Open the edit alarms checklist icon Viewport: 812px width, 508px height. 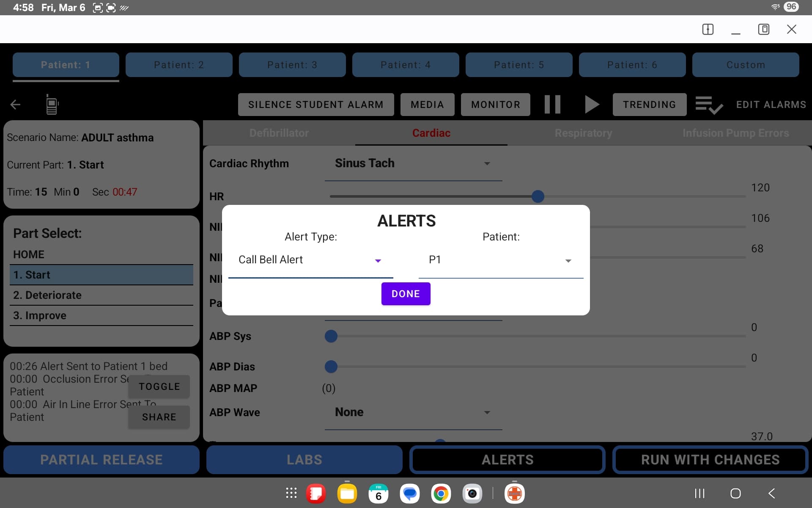click(708, 105)
